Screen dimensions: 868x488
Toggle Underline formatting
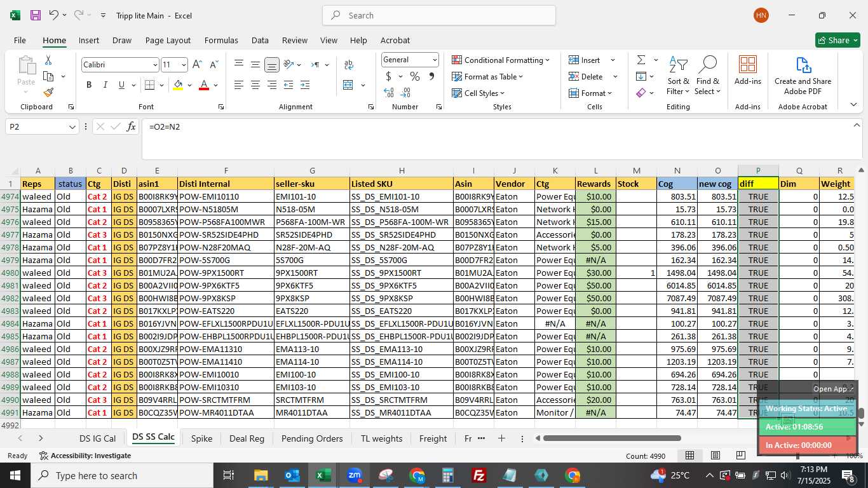[x=121, y=85]
